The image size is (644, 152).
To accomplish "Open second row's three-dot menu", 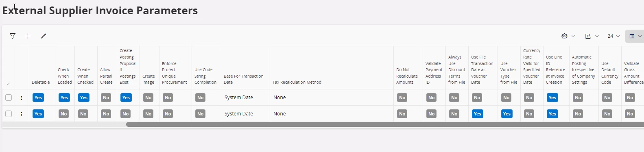I will [22, 114].
